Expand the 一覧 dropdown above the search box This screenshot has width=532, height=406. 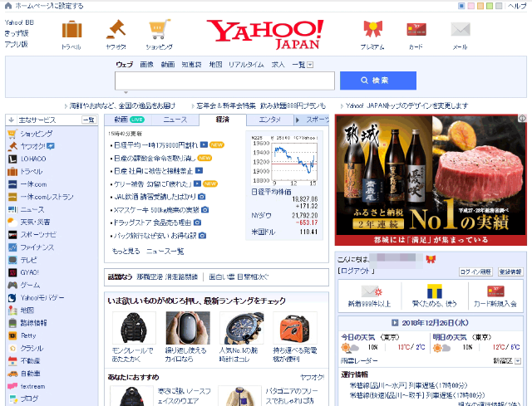pos(310,64)
